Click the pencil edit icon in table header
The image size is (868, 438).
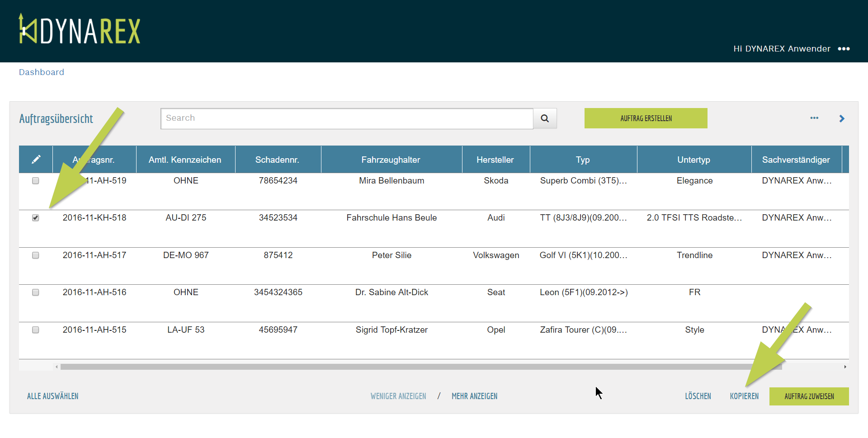[x=36, y=160]
